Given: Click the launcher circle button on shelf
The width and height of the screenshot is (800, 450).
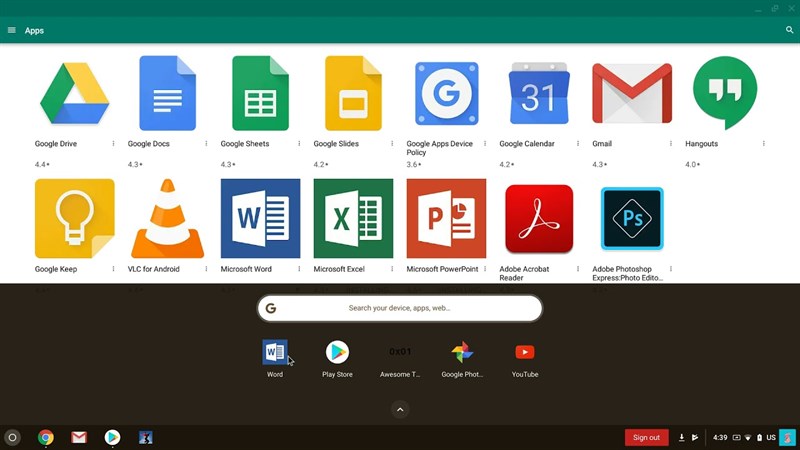Looking at the screenshot, I should (x=12, y=437).
